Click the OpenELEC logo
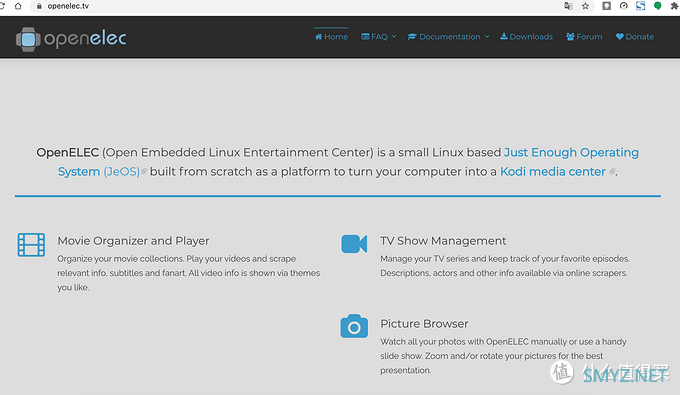The width and height of the screenshot is (680, 395). coord(71,39)
